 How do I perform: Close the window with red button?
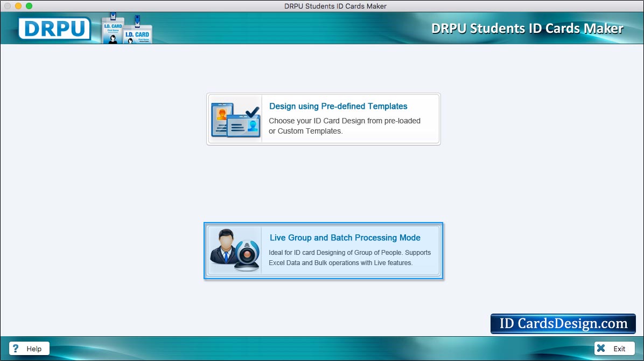point(8,6)
